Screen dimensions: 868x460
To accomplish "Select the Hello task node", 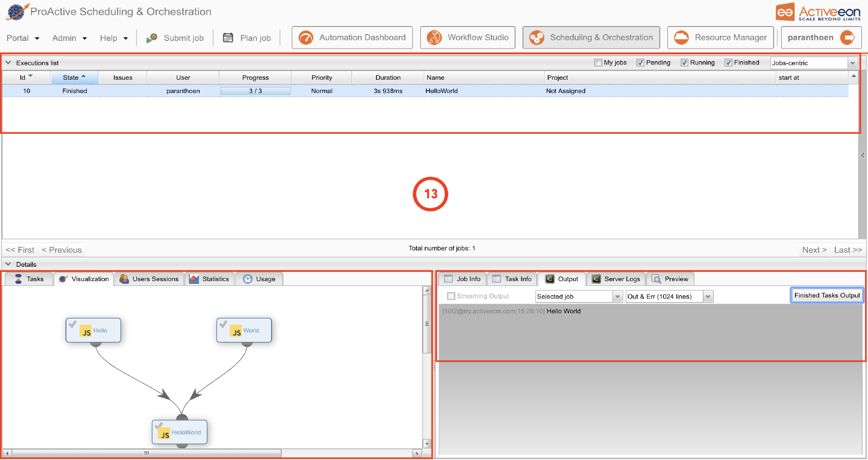I will point(93,330).
